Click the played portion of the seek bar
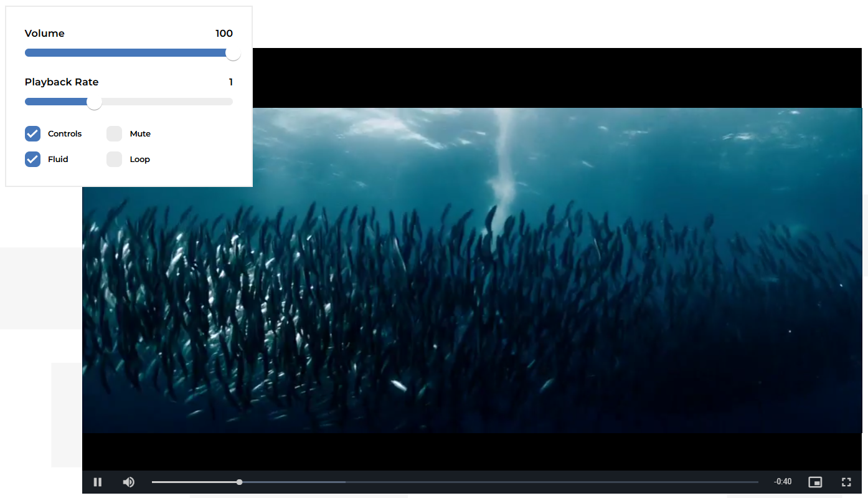Screen dimensions: 868x498 pyautogui.click(x=193, y=482)
